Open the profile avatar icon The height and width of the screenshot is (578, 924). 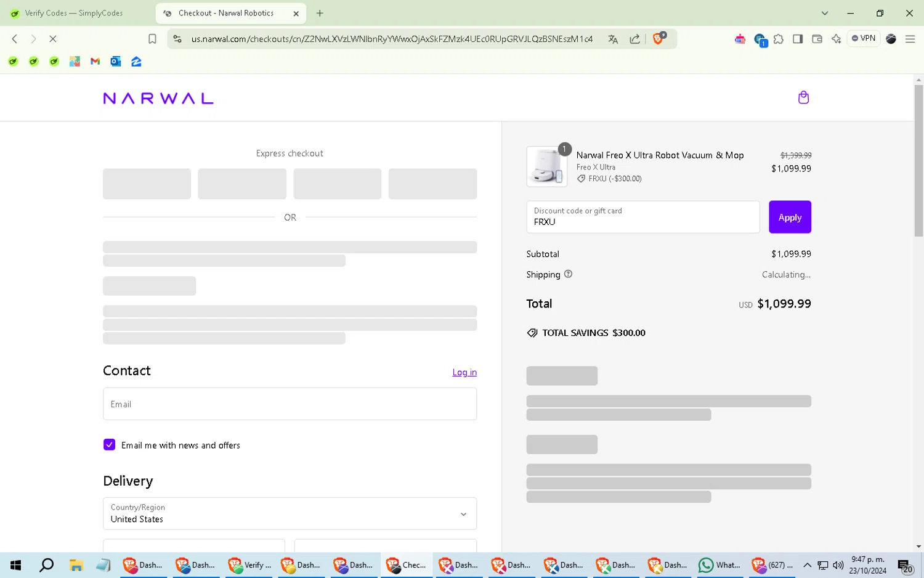891,39
